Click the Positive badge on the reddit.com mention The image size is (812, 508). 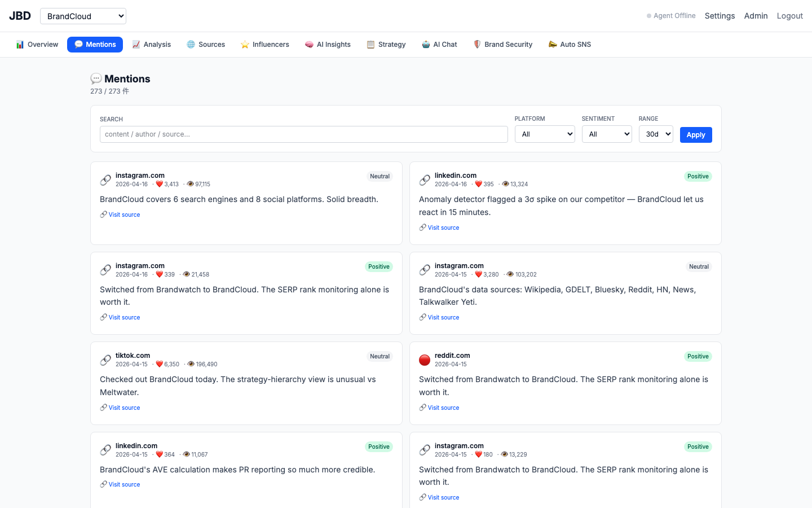tap(698, 357)
